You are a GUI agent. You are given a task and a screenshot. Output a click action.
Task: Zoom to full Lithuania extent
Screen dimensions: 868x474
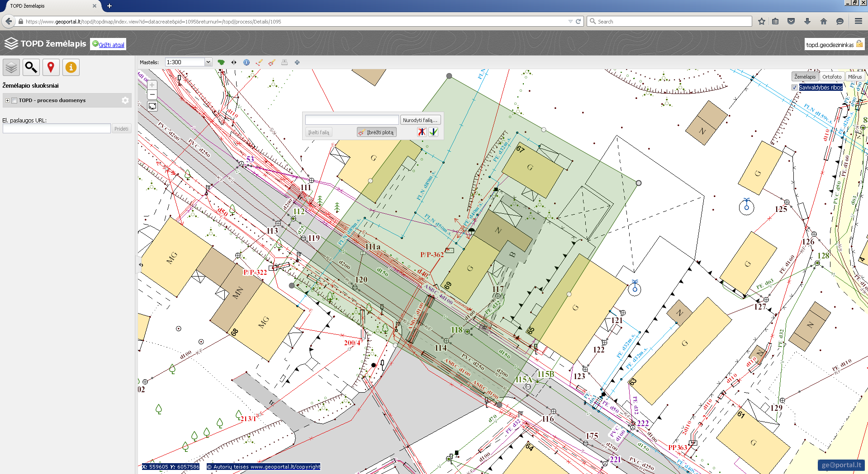pyautogui.click(x=221, y=62)
